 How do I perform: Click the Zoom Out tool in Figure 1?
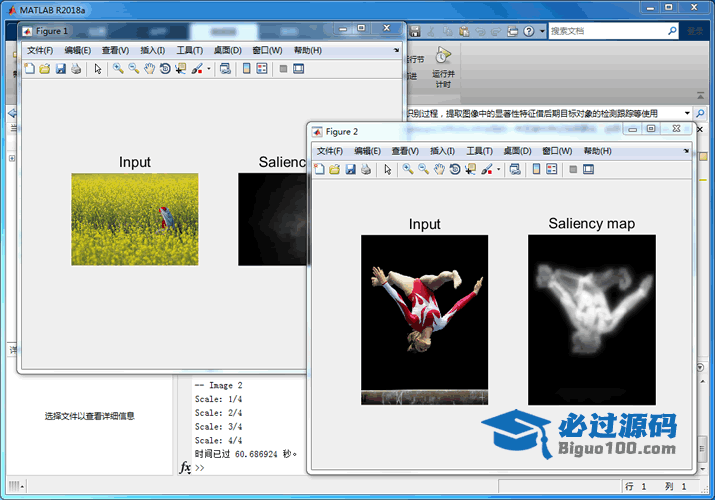click(133, 69)
